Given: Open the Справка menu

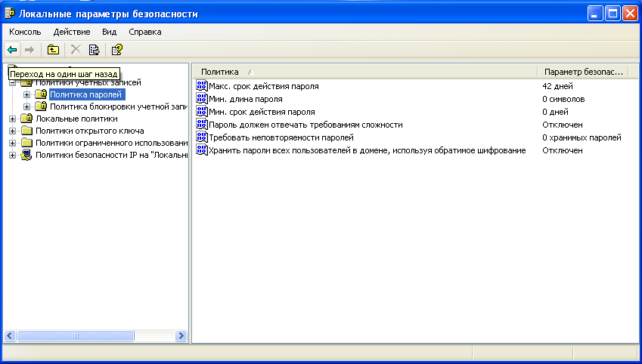Looking at the screenshot, I should pyautogui.click(x=145, y=32).
